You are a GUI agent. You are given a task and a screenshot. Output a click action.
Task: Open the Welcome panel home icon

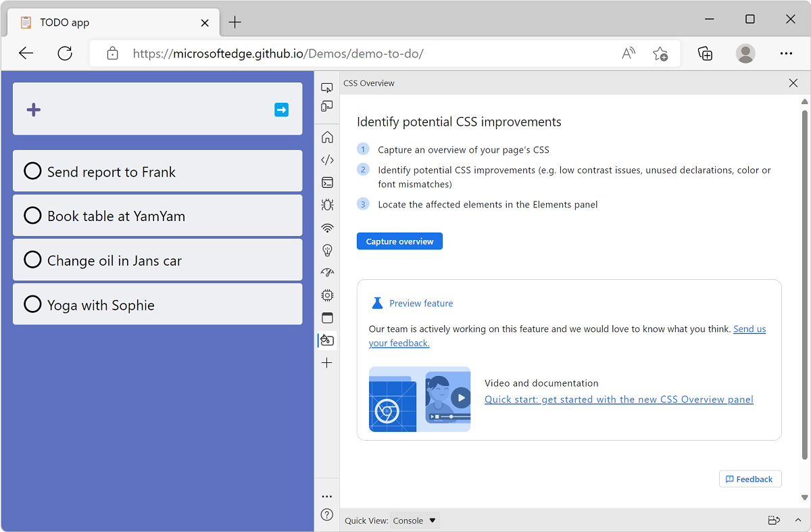click(327, 137)
